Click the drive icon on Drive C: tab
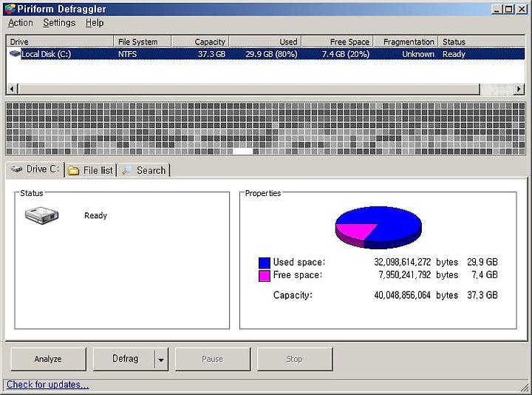Image resolution: width=532 pixels, height=395 pixels. [16, 169]
